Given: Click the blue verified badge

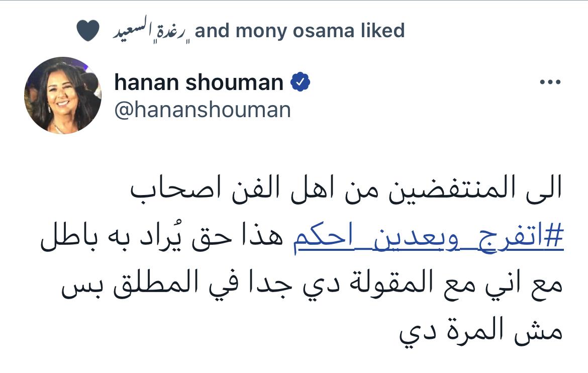Looking at the screenshot, I should [301, 82].
